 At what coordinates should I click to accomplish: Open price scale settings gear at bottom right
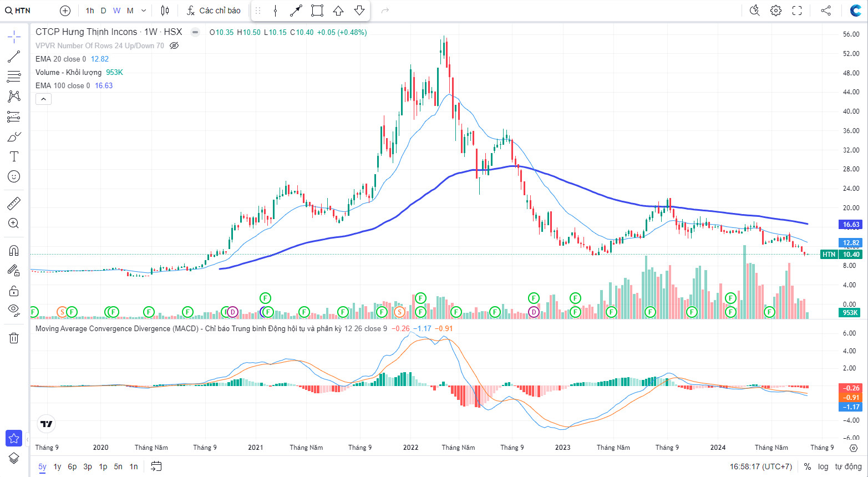(x=854, y=448)
